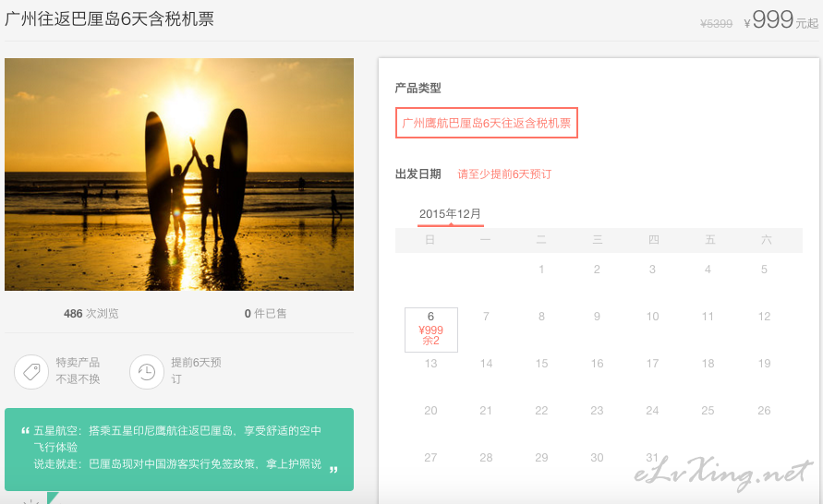Click the 特卖产品 不退不换 label
This screenshot has height=504, width=823.
click(x=78, y=371)
